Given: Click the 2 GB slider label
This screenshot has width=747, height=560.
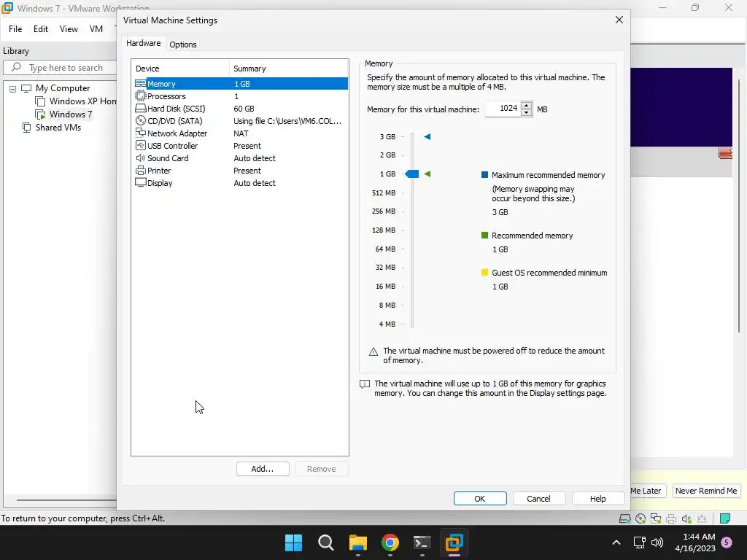Looking at the screenshot, I should click(387, 155).
